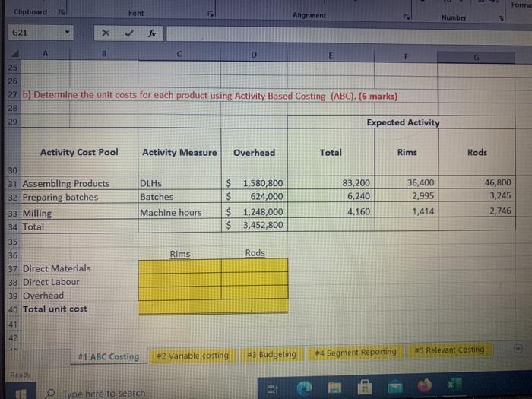Click the question b) ABC instruction text
This screenshot has width=532, height=399.
[x=210, y=96]
